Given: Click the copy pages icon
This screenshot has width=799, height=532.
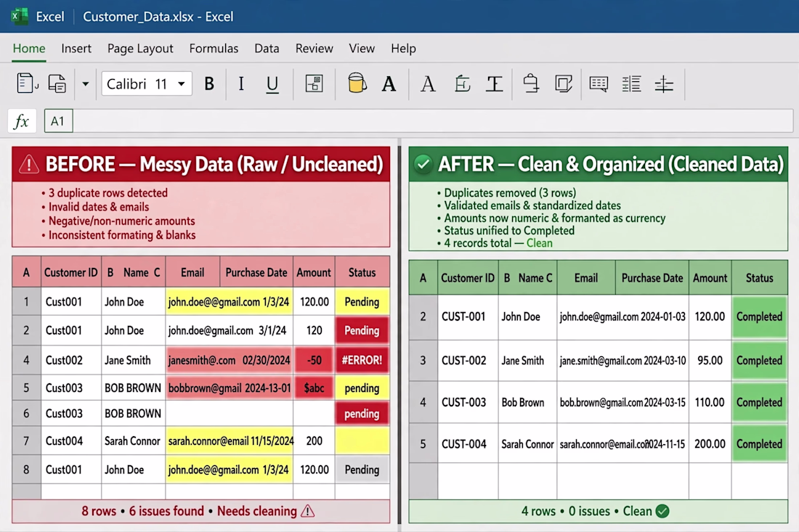Looking at the screenshot, I should click(x=57, y=83).
